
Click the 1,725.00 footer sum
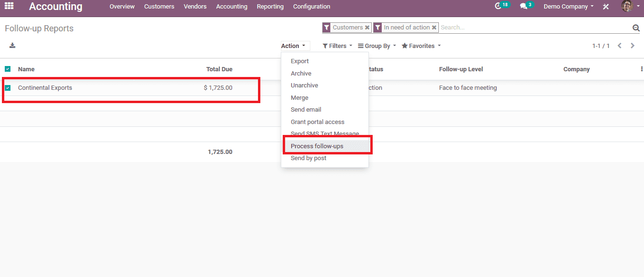220,152
